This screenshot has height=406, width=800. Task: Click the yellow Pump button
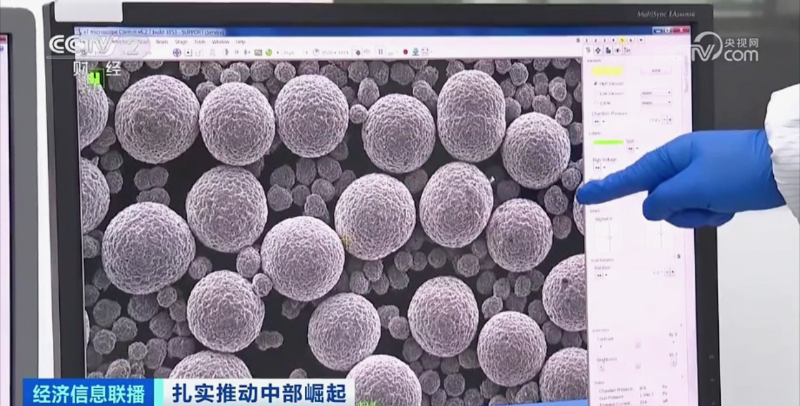(607, 72)
